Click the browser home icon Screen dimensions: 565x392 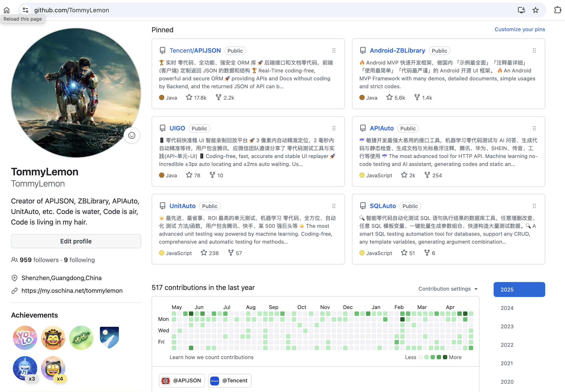7,10
